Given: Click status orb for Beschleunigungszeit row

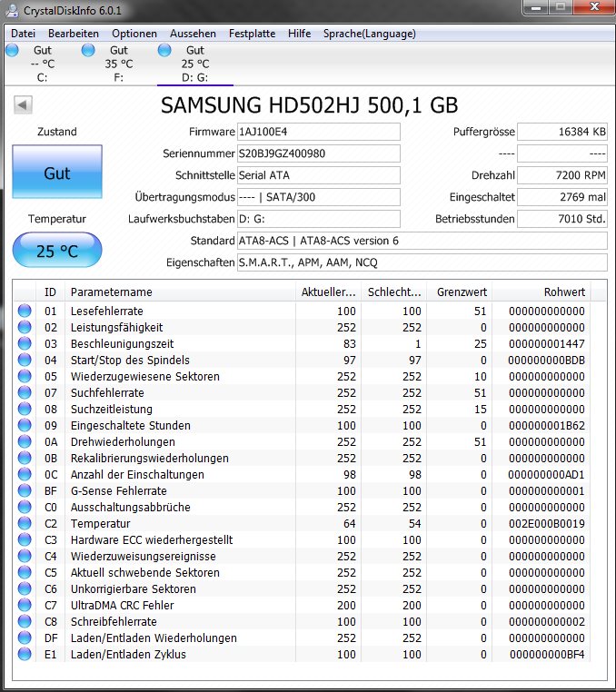Looking at the screenshot, I should click(25, 343).
